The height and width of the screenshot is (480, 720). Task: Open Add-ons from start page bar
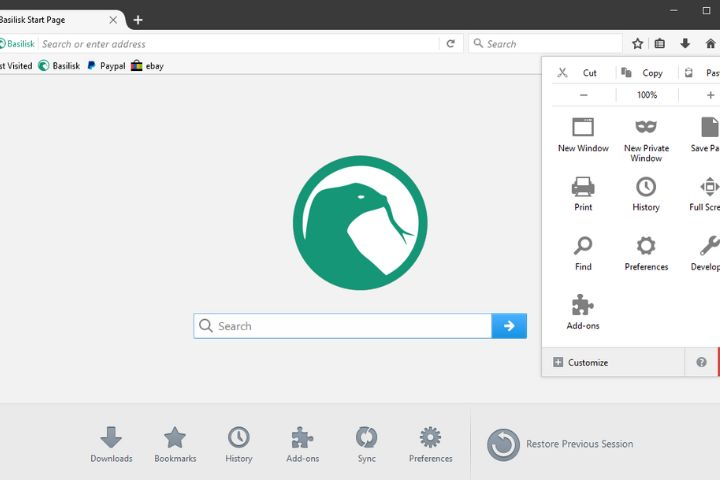[x=303, y=444]
